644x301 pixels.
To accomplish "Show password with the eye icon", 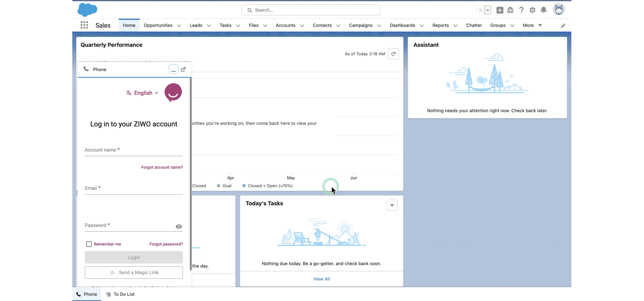I will tap(179, 227).
